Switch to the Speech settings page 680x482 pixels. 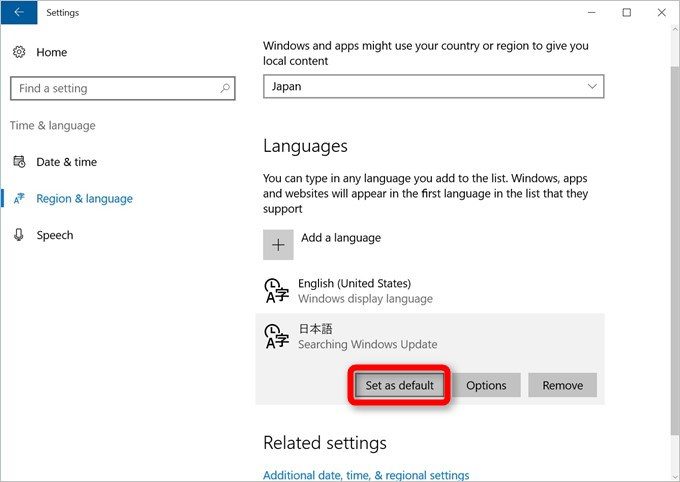pyautogui.click(x=54, y=236)
